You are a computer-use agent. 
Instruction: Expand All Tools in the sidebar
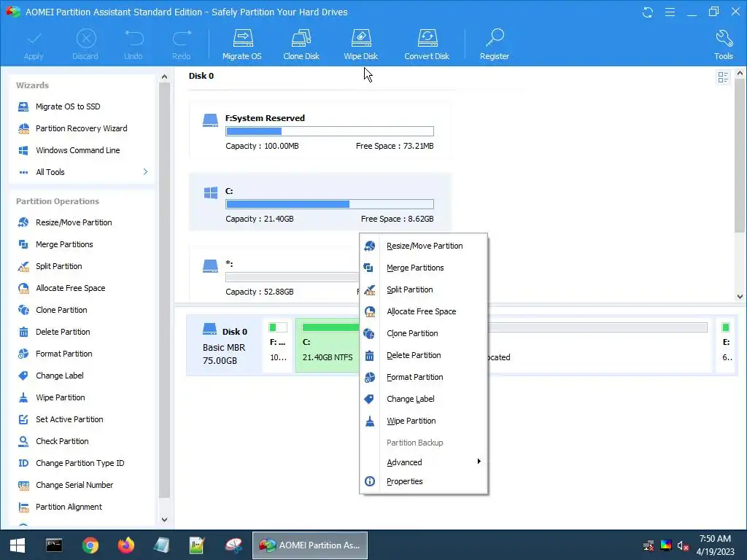click(82, 172)
